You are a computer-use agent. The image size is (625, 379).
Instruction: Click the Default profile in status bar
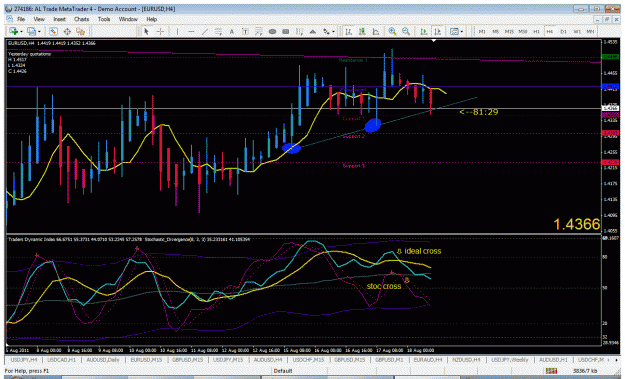click(x=283, y=371)
